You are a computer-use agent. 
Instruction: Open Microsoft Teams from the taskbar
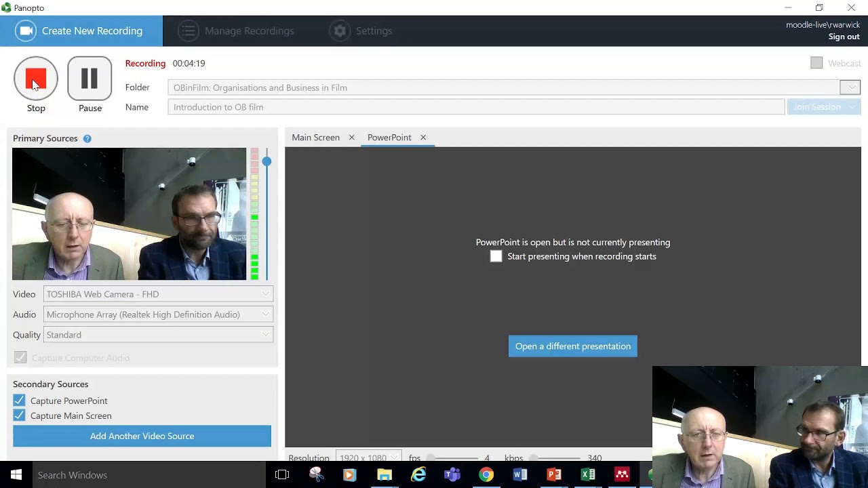click(x=452, y=475)
